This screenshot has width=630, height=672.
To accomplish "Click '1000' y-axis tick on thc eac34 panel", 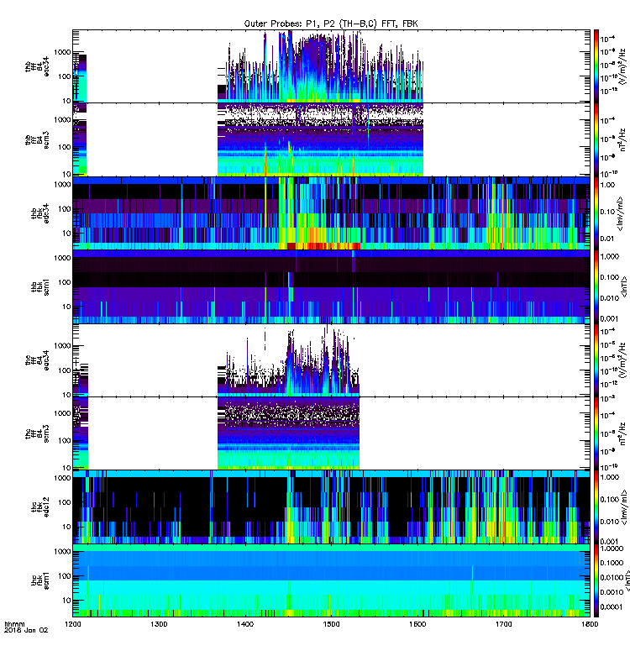I will (x=62, y=346).
